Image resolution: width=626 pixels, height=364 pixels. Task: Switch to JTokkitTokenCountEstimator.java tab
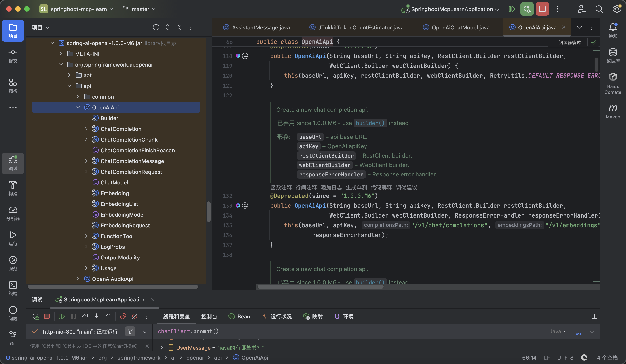357,27
